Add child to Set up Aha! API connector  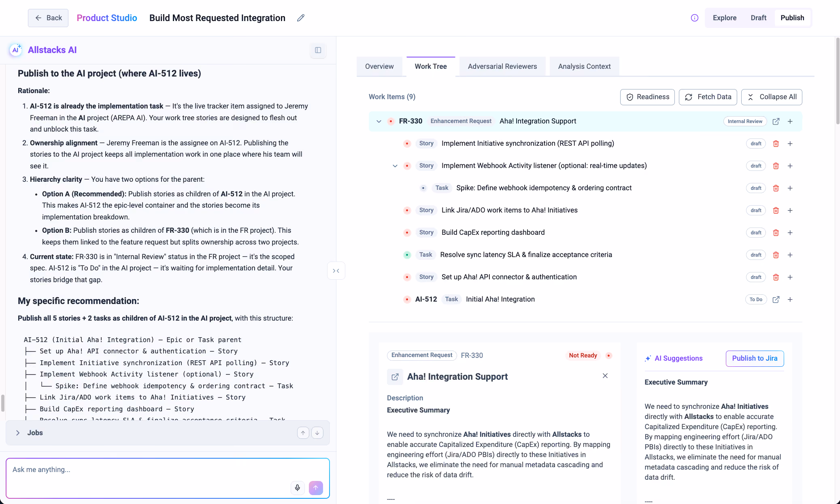point(790,277)
